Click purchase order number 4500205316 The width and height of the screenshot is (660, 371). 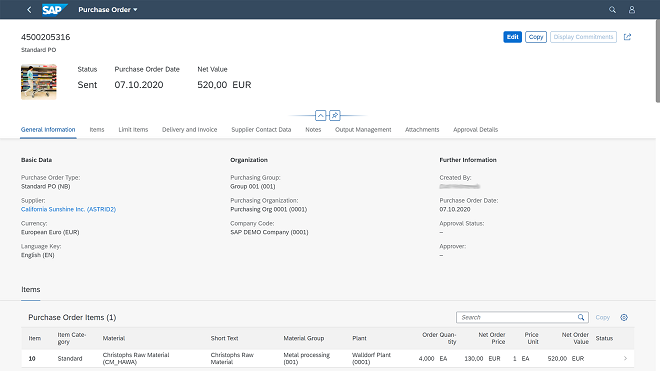click(45, 37)
